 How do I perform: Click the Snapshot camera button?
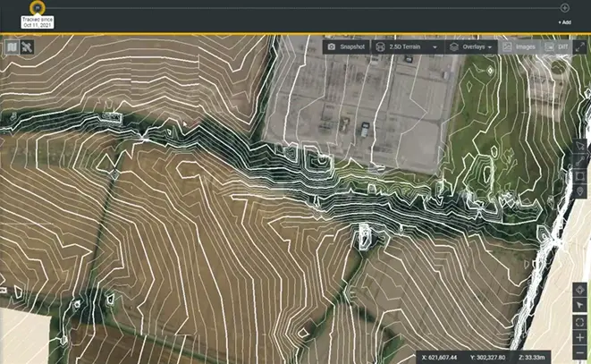click(345, 47)
